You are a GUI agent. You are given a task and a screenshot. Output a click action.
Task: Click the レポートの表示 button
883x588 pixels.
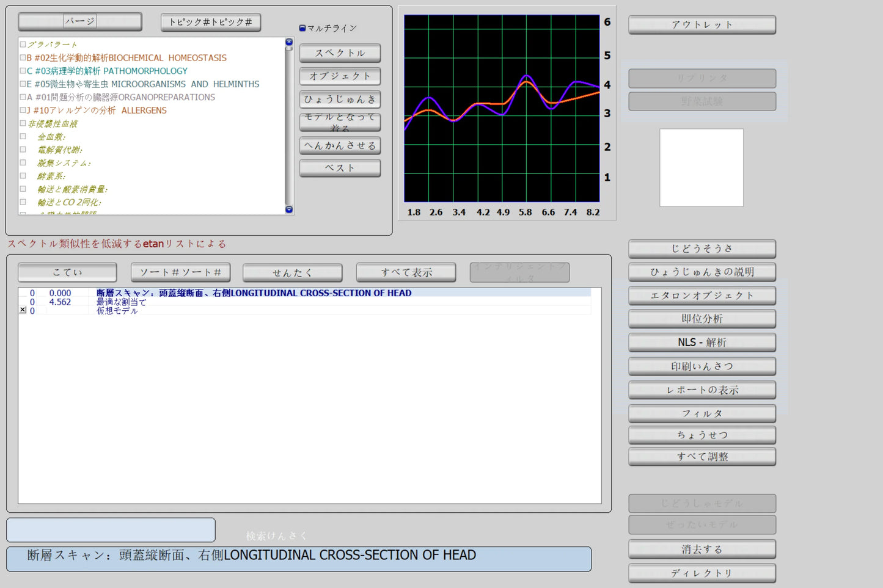click(x=702, y=390)
